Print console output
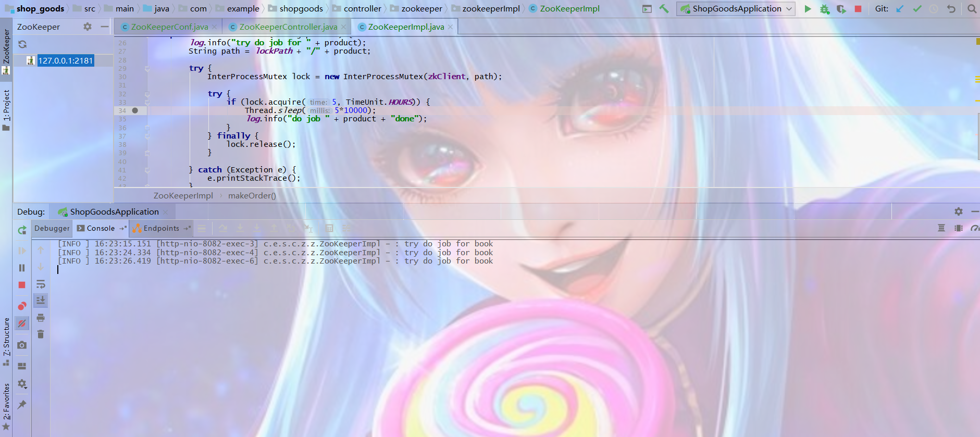The image size is (980, 437). pyautogui.click(x=41, y=318)
